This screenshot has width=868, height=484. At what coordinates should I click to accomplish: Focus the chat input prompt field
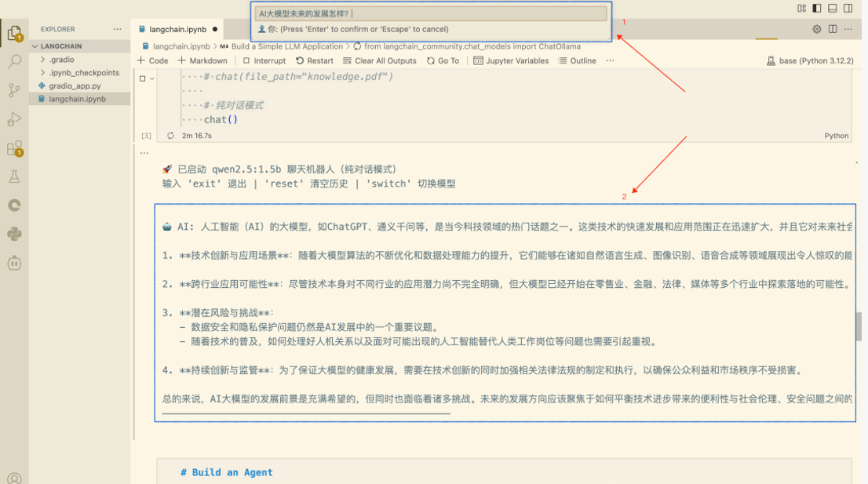point(431,13)
